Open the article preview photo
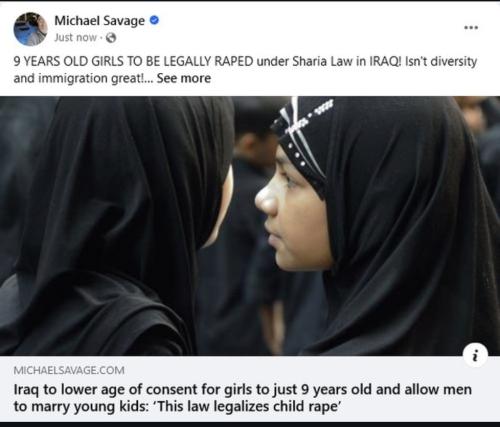 pos(250,226)
